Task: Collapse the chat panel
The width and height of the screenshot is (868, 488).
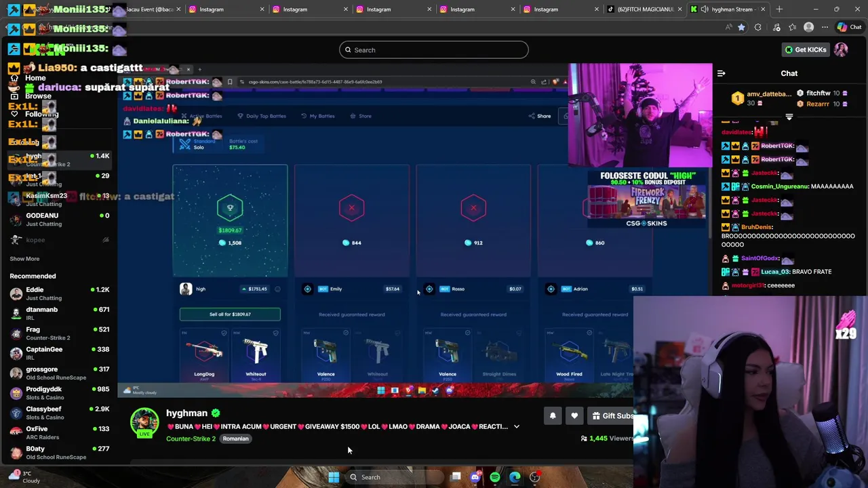Action: click(x=722, y=73)
